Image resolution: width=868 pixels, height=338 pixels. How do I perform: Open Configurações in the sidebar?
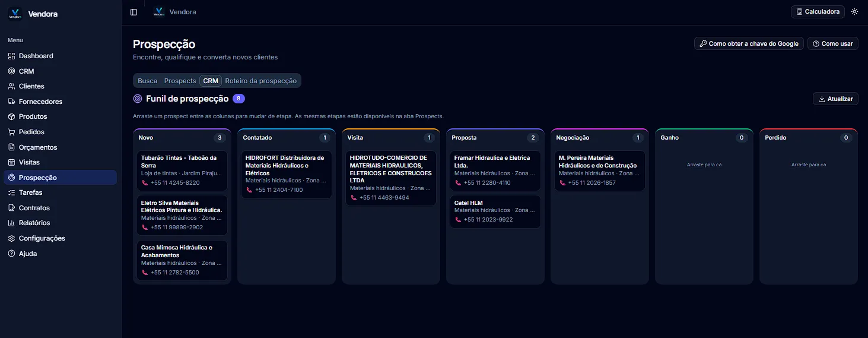(61, 238)
